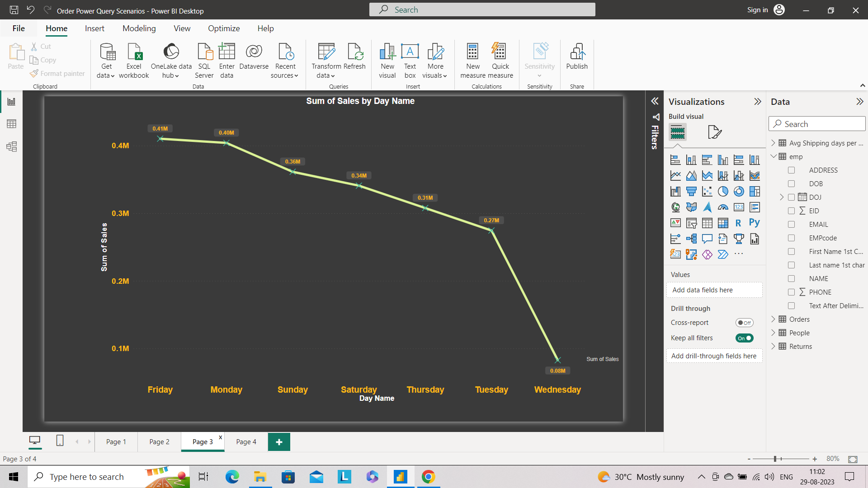Expand the DOJ date hierarchy
This screenshot has width=868, height=488.
click(782, 197)
